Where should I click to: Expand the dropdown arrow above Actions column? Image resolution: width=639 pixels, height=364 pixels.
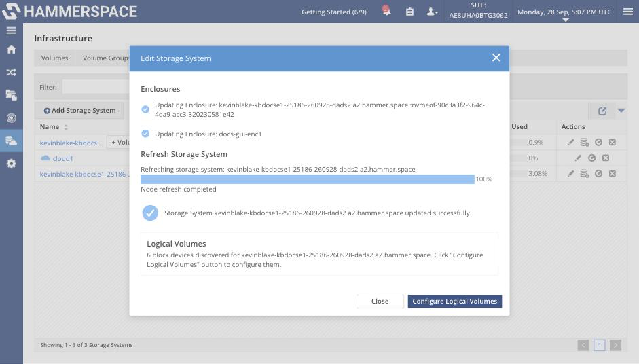(x=621, y=111)
